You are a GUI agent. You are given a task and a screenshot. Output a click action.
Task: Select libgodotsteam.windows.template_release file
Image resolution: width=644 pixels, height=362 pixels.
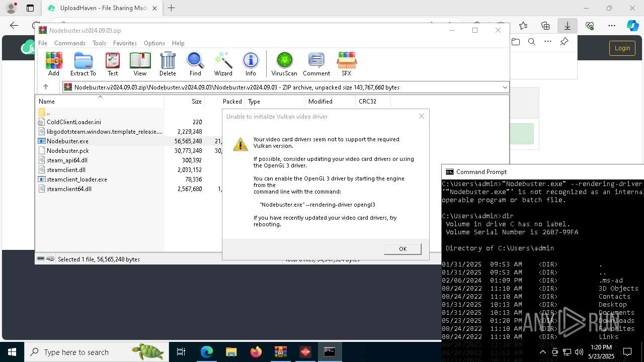pyautogui.click(x=101, y=132)
